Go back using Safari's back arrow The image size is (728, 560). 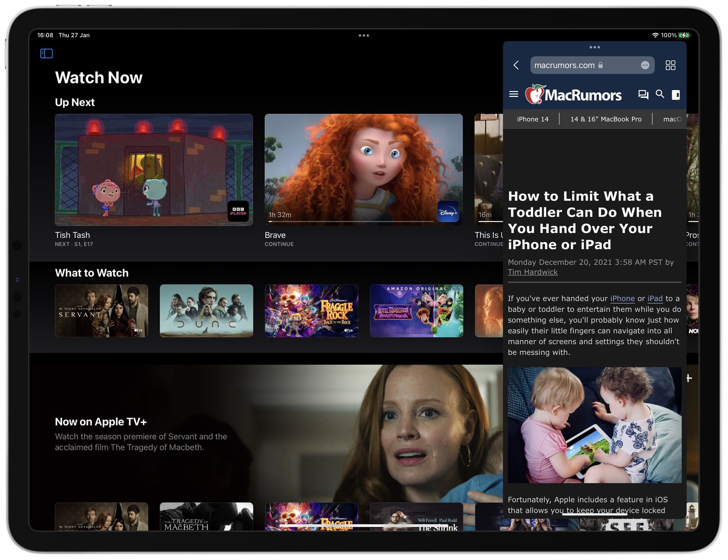(x=516, y=66)
